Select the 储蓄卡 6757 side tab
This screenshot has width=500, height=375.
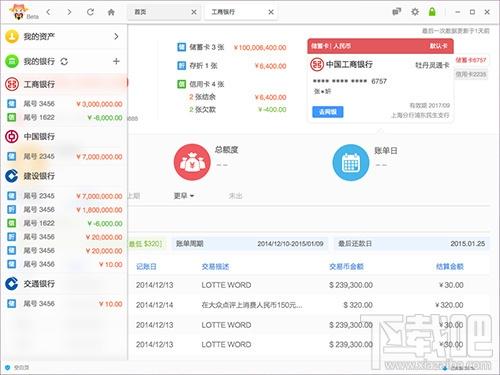[x=471, y=60]
